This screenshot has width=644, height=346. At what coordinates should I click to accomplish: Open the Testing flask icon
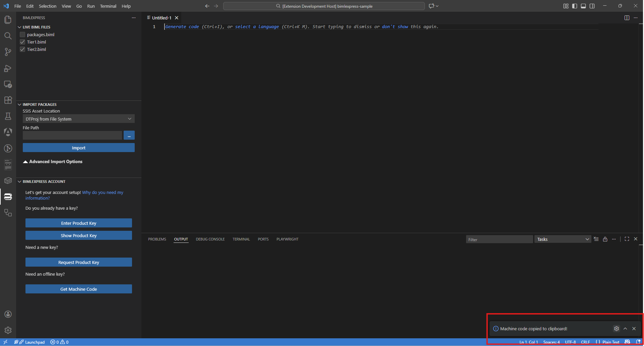(x=8, y=116)
